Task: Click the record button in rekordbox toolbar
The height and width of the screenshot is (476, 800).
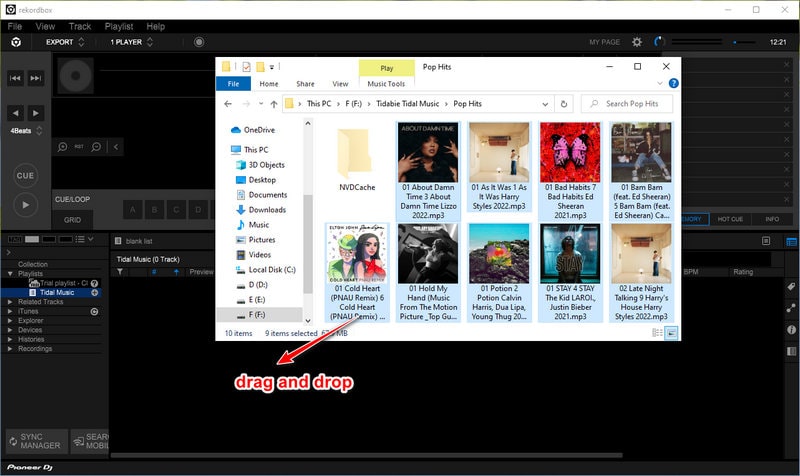Action: 199,42
